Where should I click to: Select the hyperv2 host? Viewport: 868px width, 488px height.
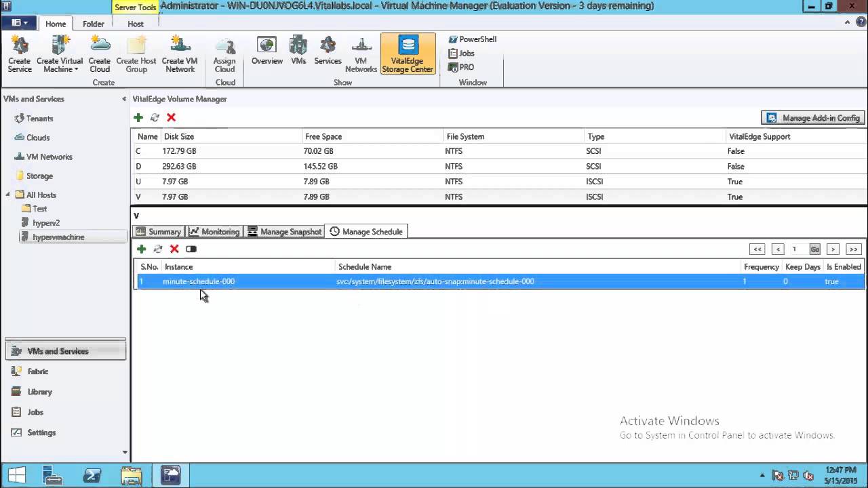pyautogui.click(x=41, y=223)
